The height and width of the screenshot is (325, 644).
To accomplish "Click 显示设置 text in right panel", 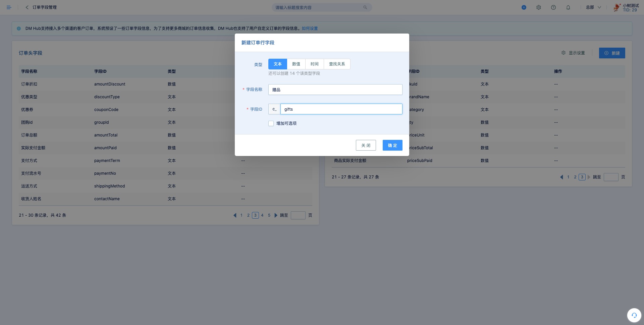I will pos(577,53).
